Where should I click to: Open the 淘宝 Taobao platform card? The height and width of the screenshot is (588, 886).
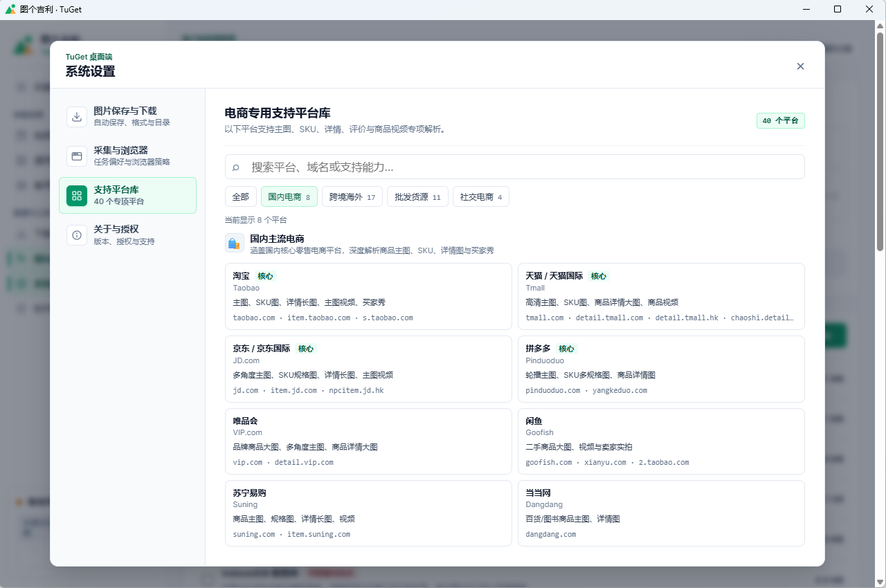[x=368, y=296]
